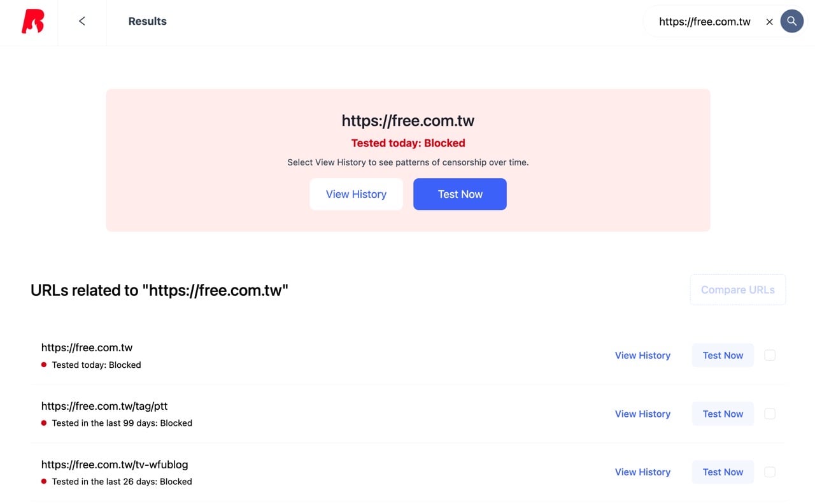Viewport: 815px width, 504px height.
Task: Clear the search field with the X icon
Action: (769, 22)
